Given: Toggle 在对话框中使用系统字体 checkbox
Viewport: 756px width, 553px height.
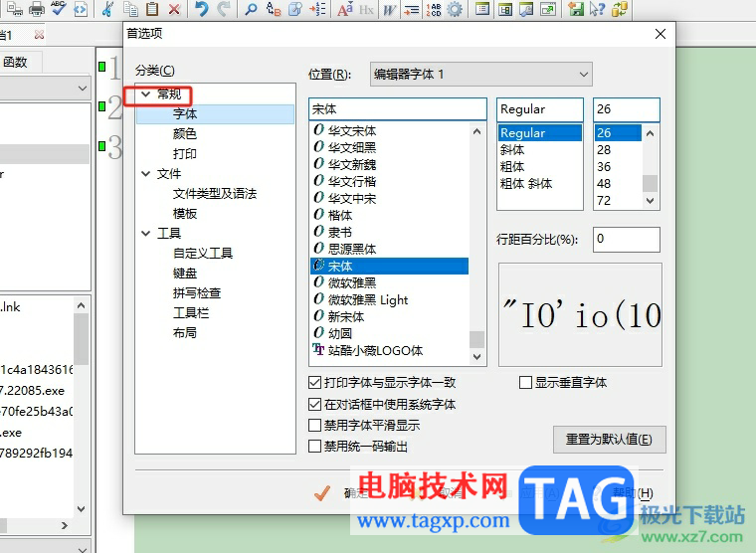Looking at the screenshot, I should pos(314,404).
